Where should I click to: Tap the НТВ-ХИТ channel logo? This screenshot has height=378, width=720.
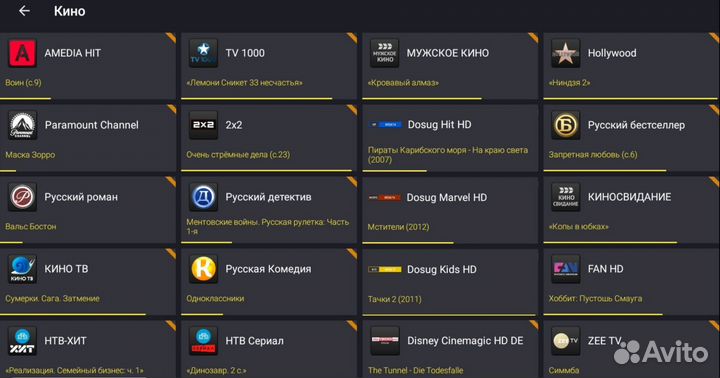pos(22,341)
